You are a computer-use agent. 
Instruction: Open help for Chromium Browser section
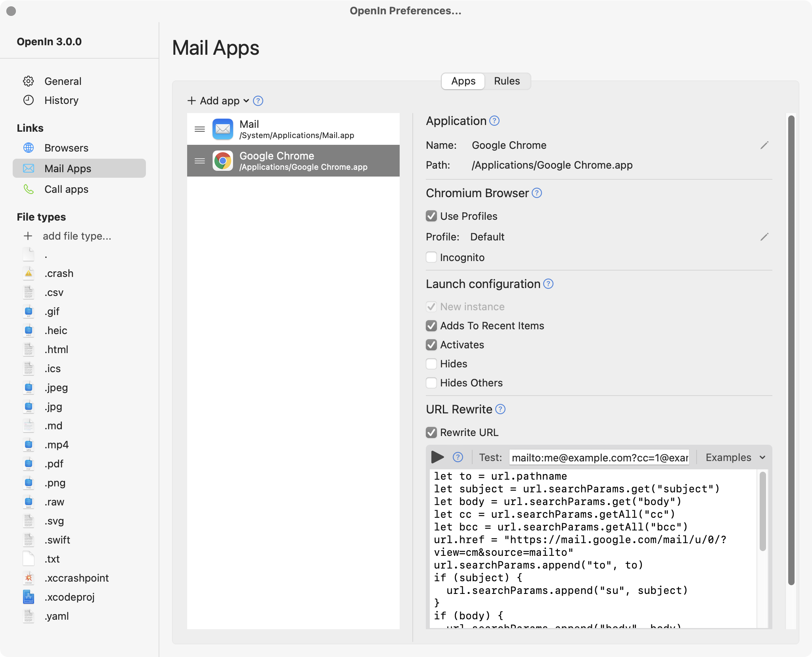(x=537, y=193)
